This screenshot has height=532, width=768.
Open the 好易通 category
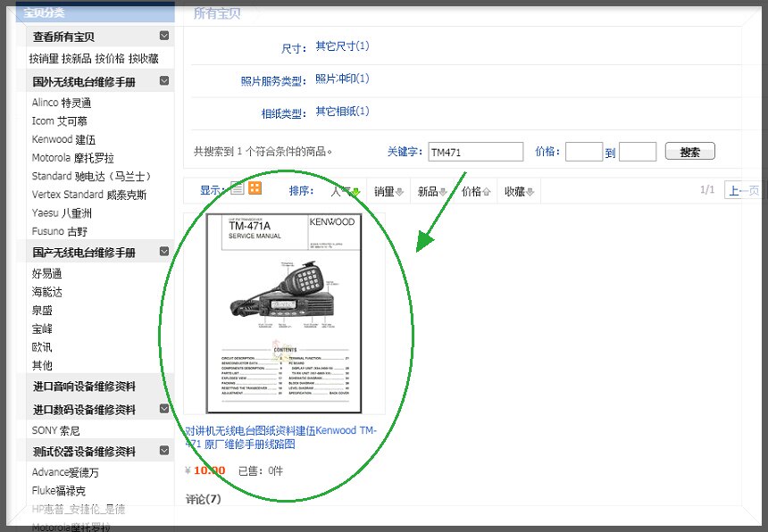[47, 273]
